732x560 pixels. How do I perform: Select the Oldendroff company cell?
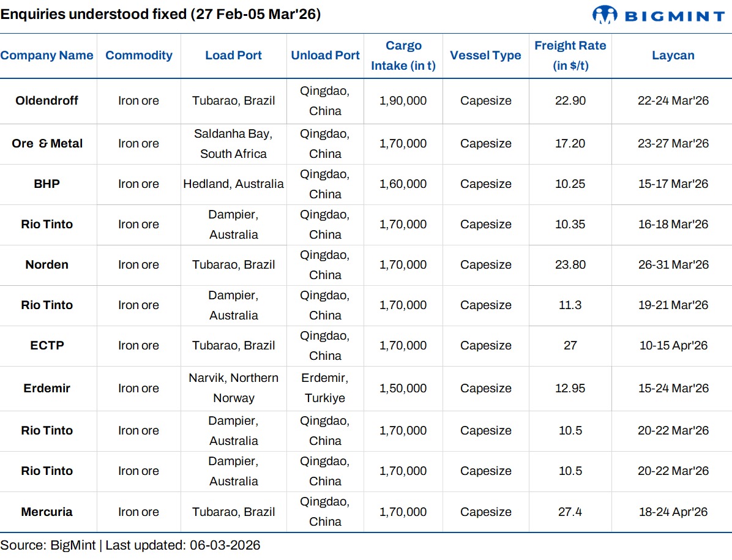coord(47,101)
